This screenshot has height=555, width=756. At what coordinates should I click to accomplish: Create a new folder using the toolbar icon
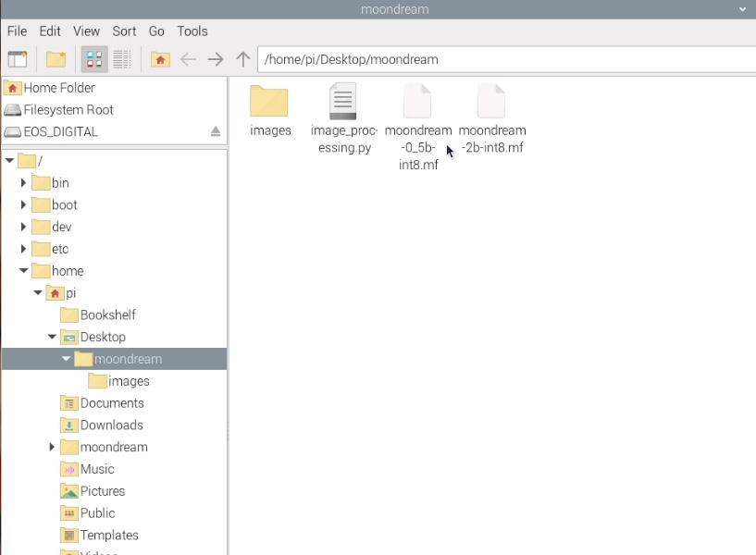coord(55,59)
